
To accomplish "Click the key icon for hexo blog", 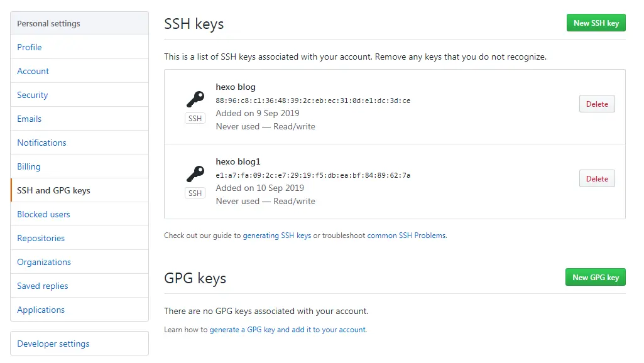I will [195, 99].
